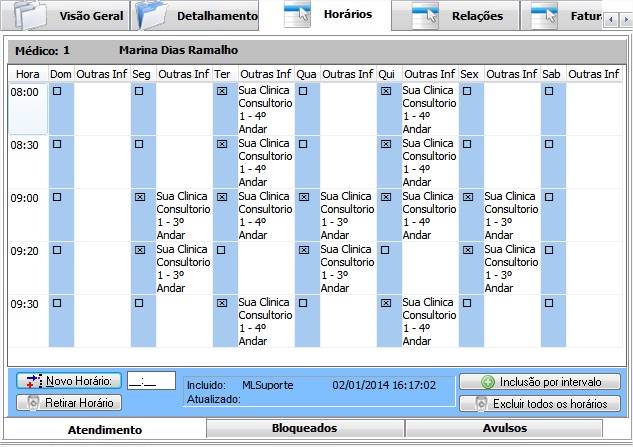
Task: Click the time input field beside Novo Horário
Action: [151, 381]
